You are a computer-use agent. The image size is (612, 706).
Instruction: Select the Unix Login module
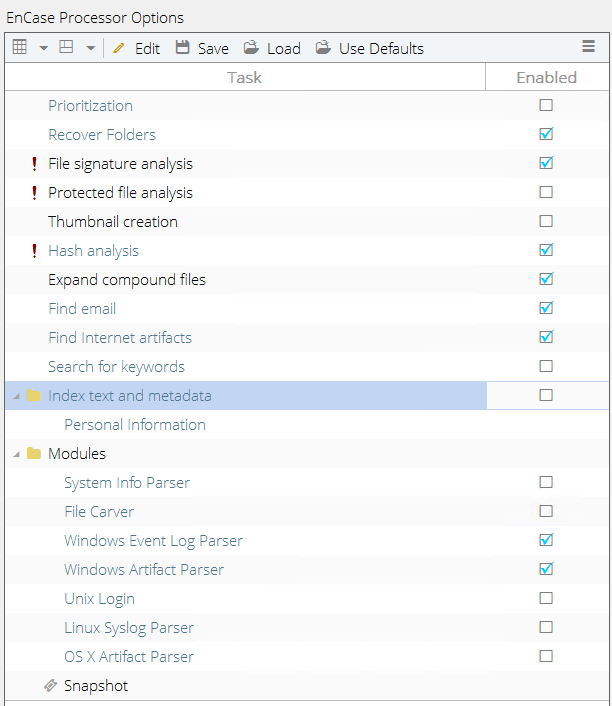click(x=99, y=599)
